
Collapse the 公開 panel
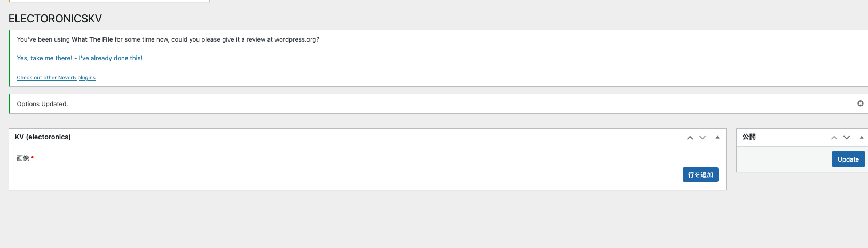point(862,138)
